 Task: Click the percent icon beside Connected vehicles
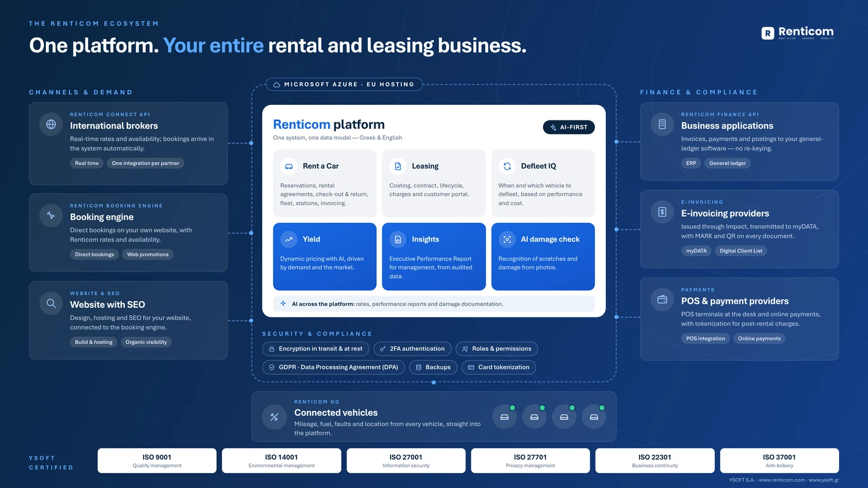[274, 417]
